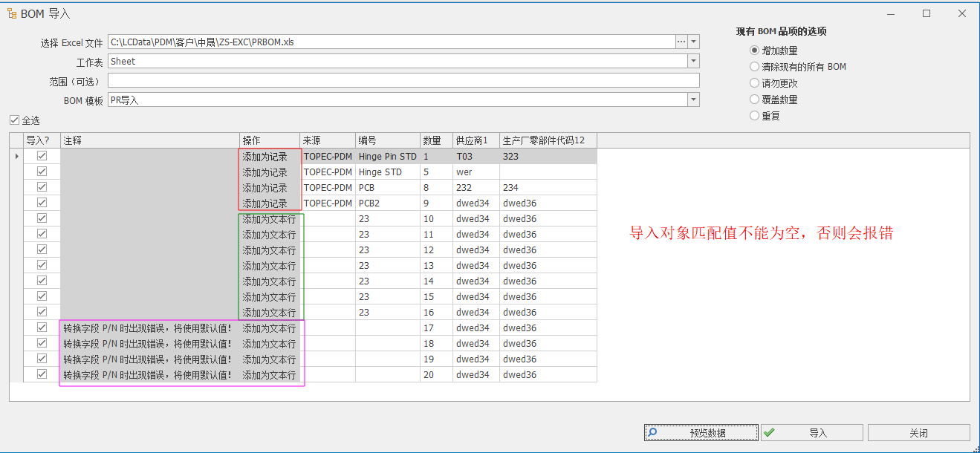
Task: Open the 工作表 Sheet dropdown
Action: point(694,62)
